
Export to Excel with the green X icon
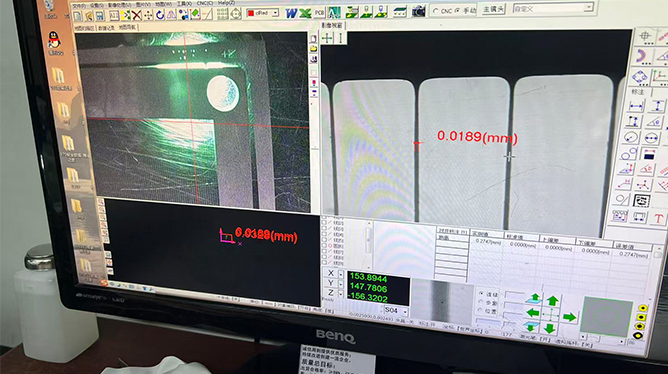point(305,13)
